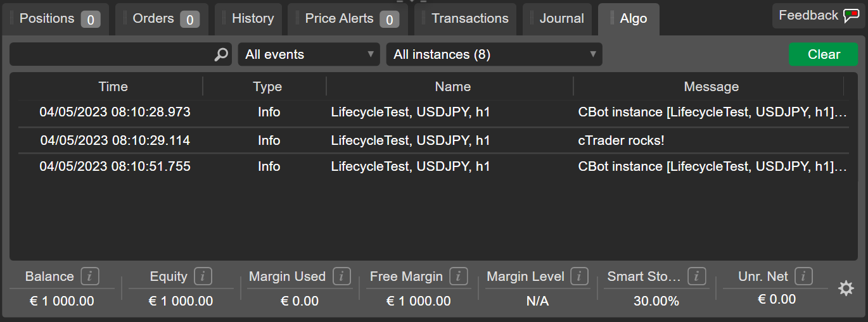Click the search magnifier icon
This screenshot has height=322, width=868.
(220, 55)
